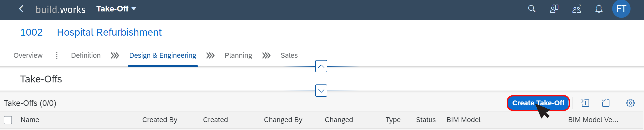The image size is (644, 130).
Task: Open the user help/feedback icon in header
Action: pyautogui.click(x=554, y=9)
